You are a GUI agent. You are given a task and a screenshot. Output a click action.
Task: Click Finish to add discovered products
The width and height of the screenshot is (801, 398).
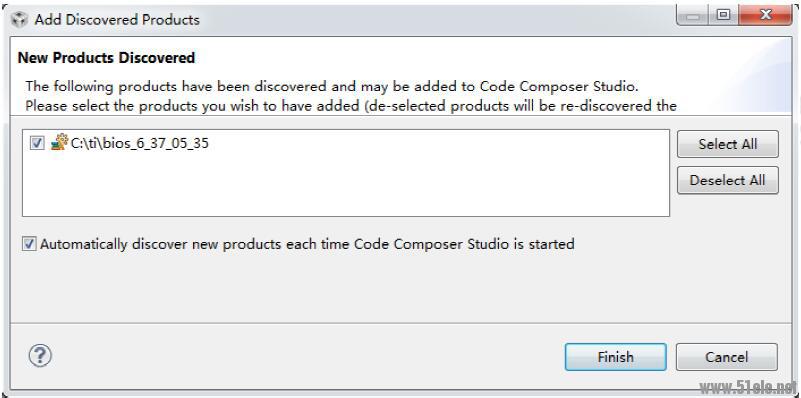[x=616, y=357]
